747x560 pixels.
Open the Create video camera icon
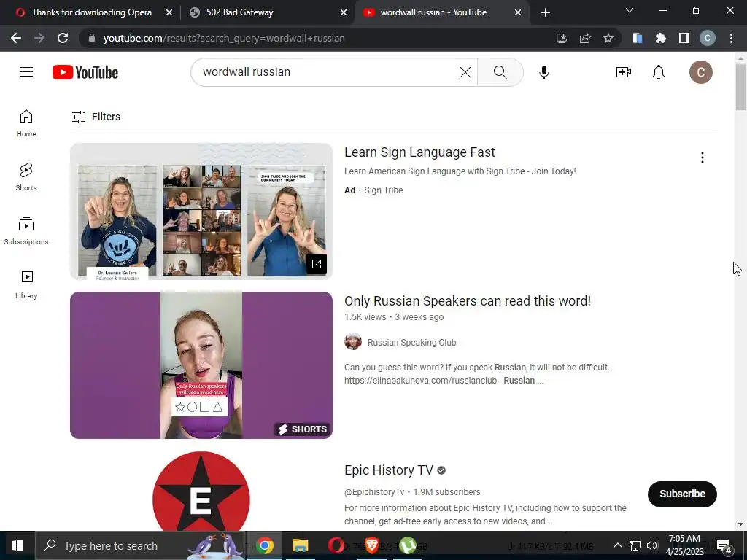click(623, 72)
